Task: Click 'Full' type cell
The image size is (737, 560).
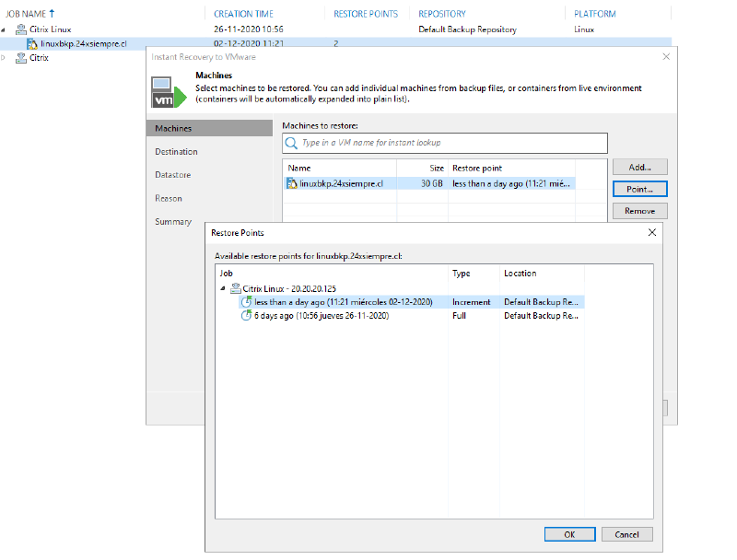Action: (x=459, y=316)
